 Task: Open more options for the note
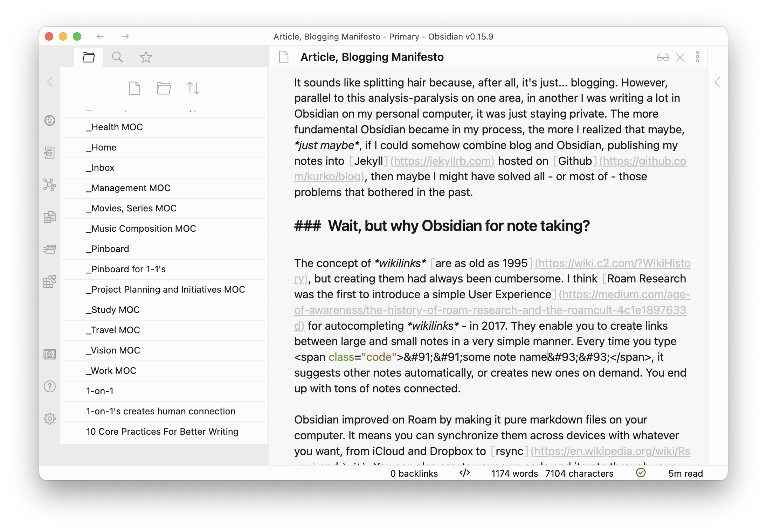[x=698, y=57]
